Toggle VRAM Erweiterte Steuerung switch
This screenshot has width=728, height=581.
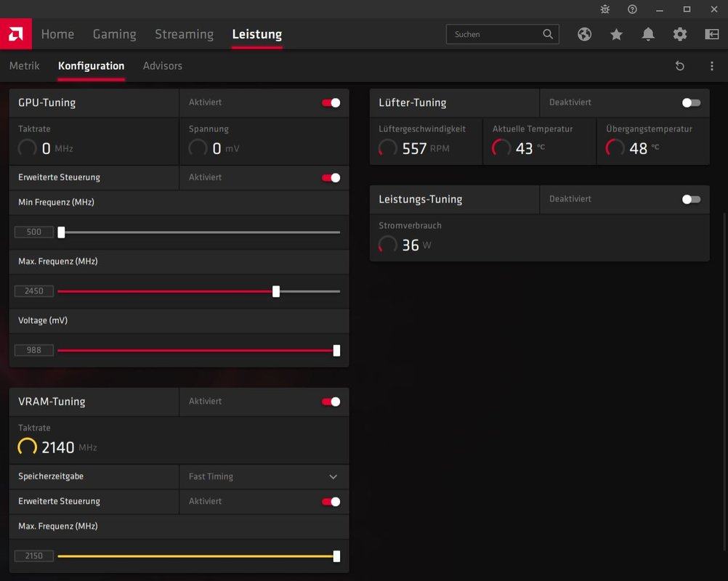(331, 502)
